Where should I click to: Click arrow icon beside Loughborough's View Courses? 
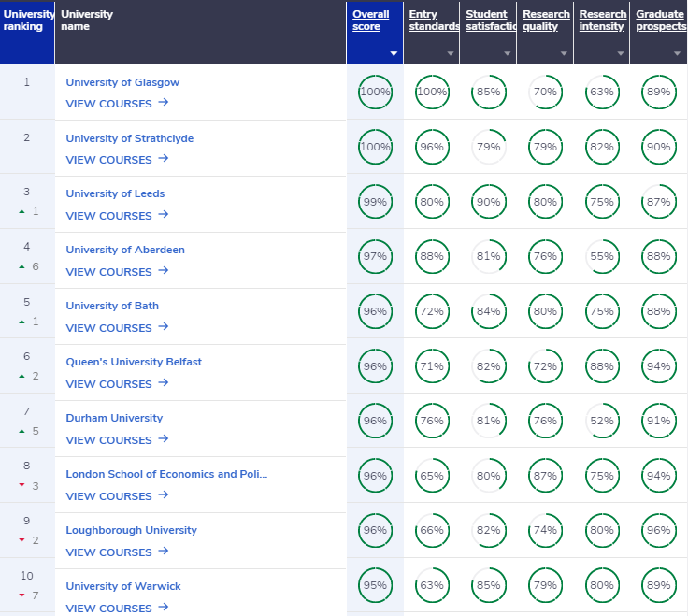tap(164, 552)
